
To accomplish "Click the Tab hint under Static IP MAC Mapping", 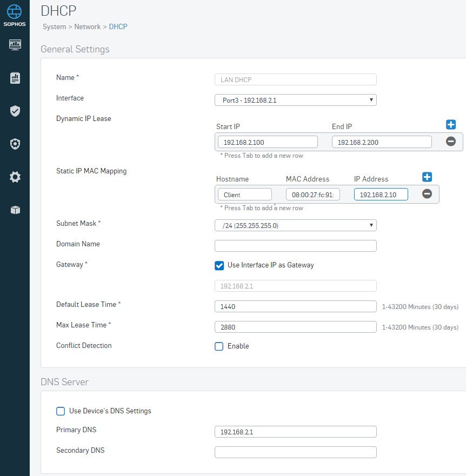I will (262, 208).
